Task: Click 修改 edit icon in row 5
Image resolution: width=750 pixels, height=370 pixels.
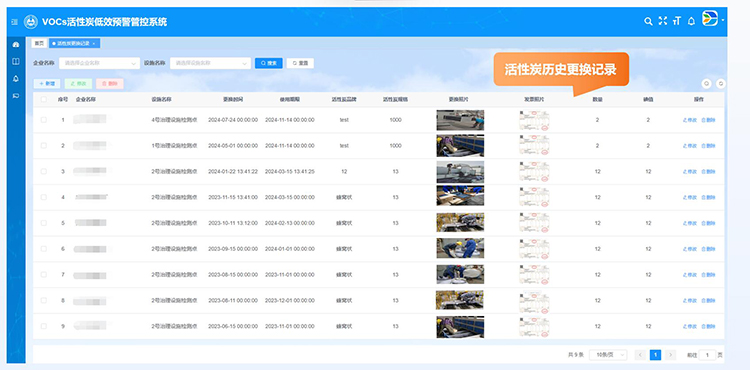Action: [690, 223]
